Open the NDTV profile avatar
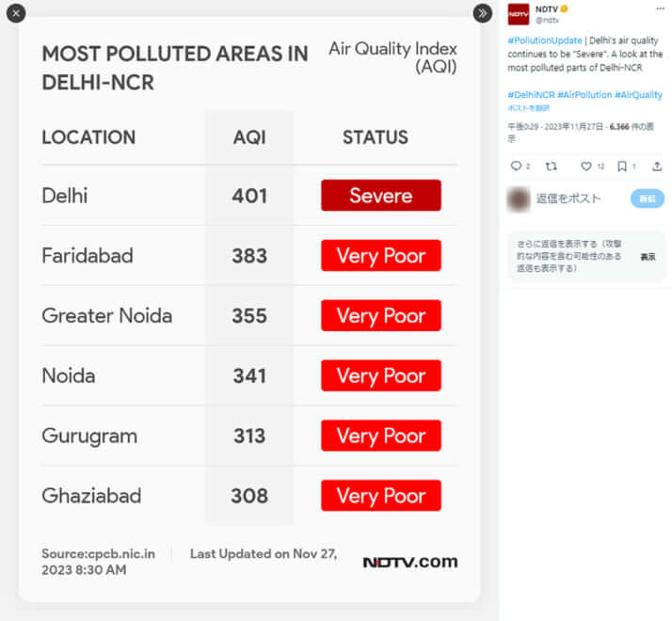Image resolution: width=672 pixels, height=621 pixels. 519,14
